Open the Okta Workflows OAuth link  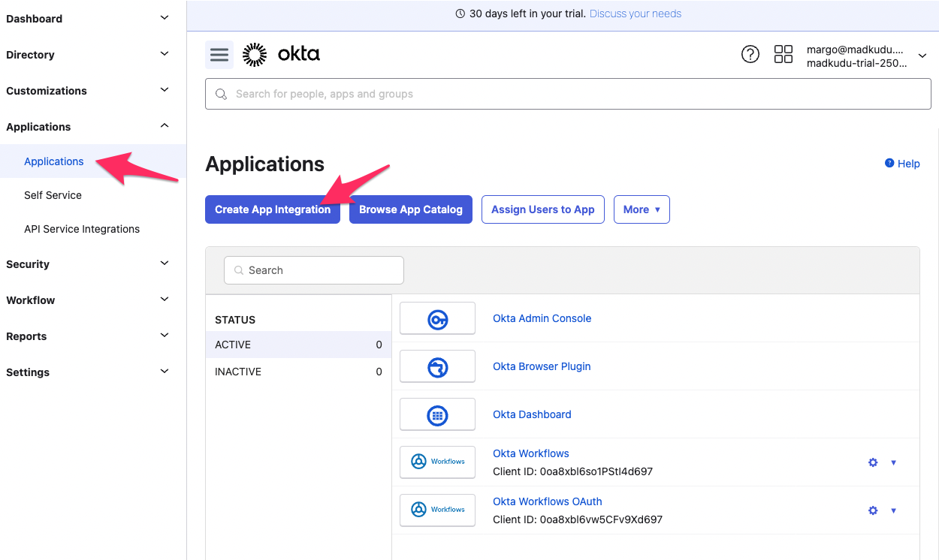tap(548, 501)
